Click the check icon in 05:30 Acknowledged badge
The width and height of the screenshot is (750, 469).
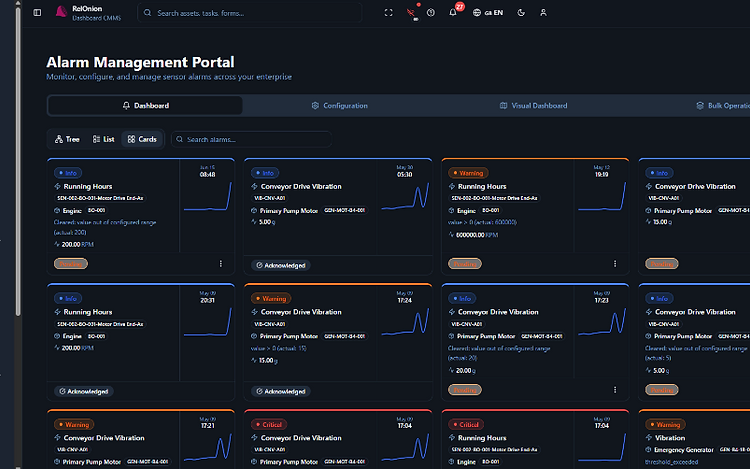pos(259,265)
